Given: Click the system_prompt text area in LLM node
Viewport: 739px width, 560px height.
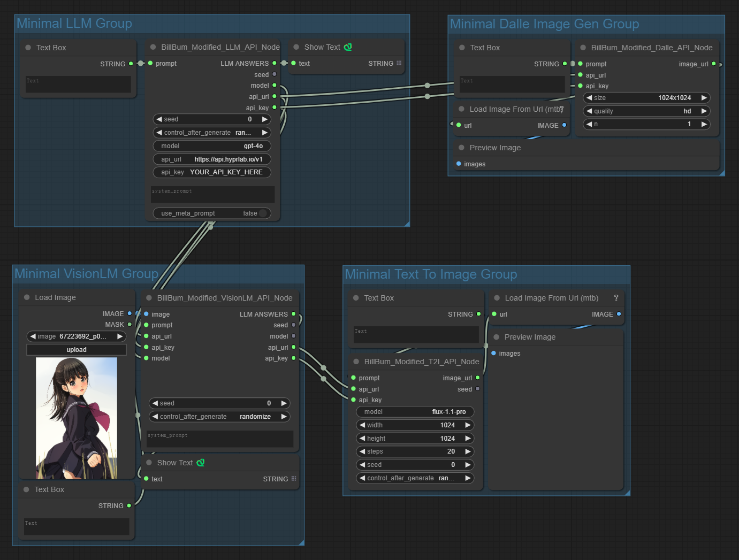Looking at the screenshot, I should [x=212, y=195].
